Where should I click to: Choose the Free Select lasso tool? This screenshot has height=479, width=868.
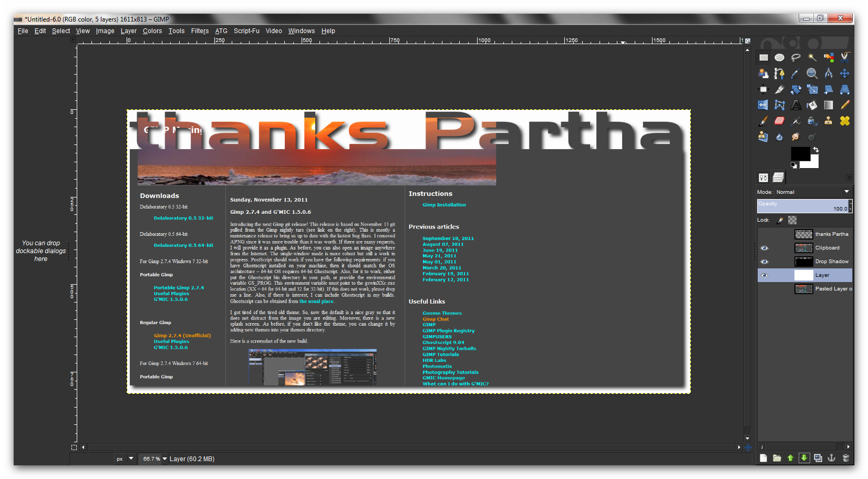click(796, 58)
